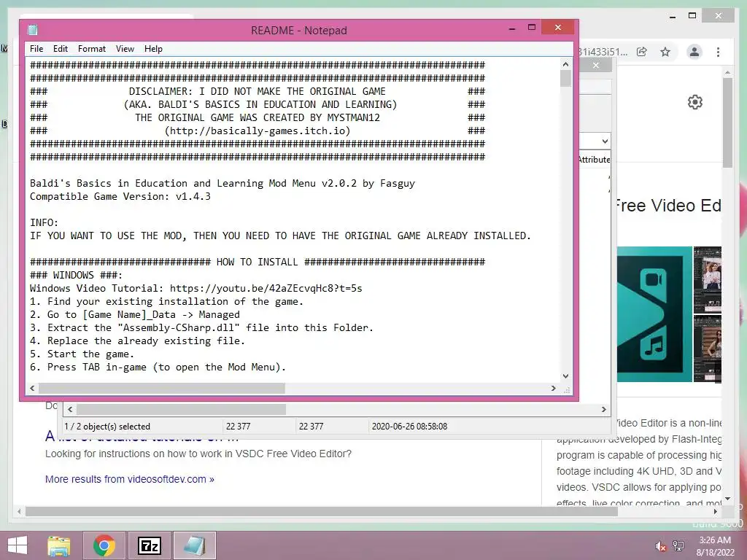The width and height of the screenshot is (747, 560).
Task: Click the Notepad taskbar icon
Action: pyautogui.click(x=194, y=545)
